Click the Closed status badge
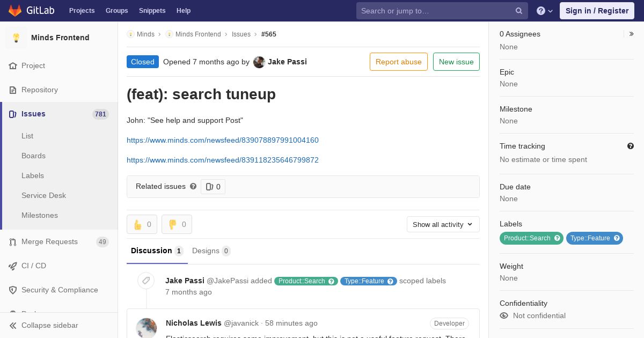Viewport: 644px width, 338px height. coord(143,62)
